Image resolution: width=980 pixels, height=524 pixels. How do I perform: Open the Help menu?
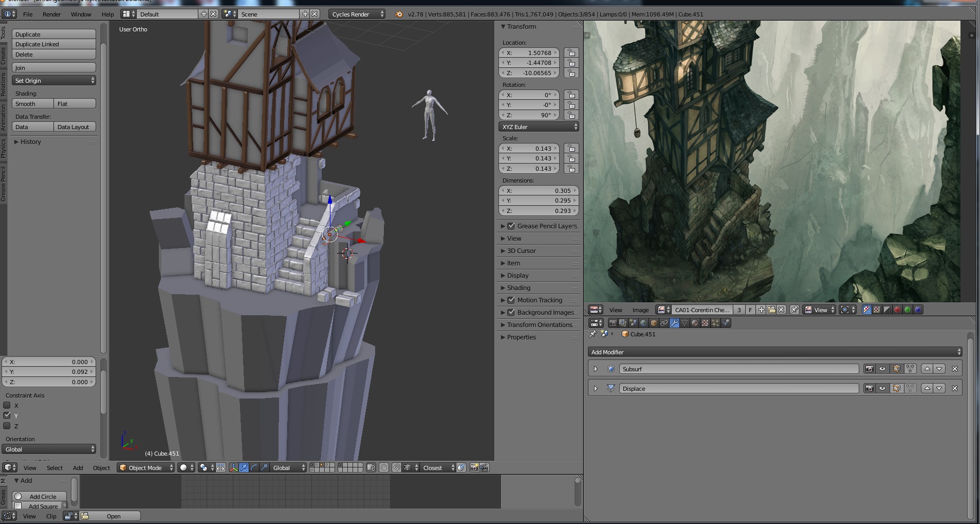(107, 14)
